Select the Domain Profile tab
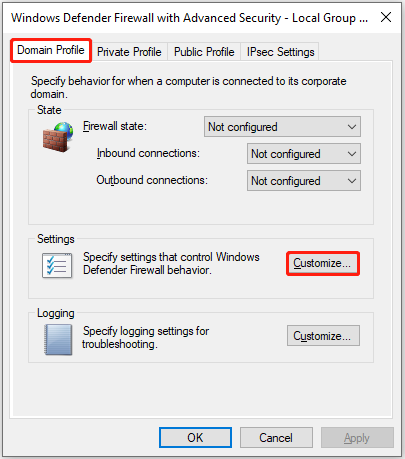The width and height of the screenshot is (405, 459). pos(51,50)
